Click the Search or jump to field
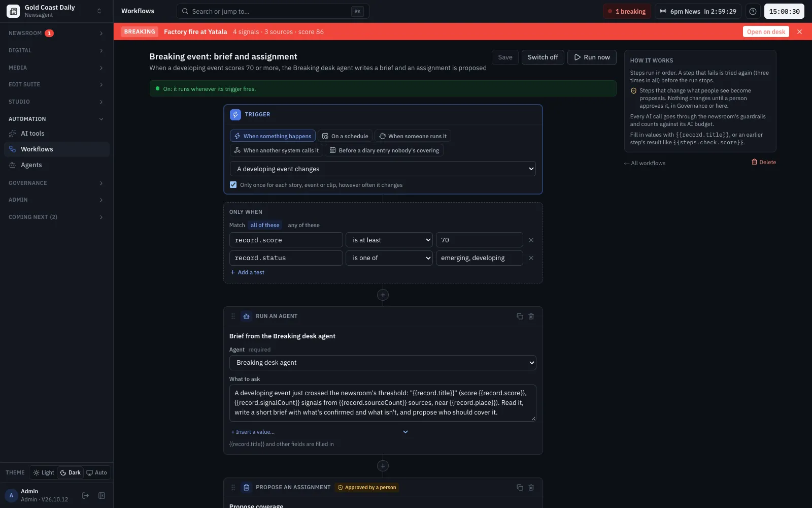 pyautogui.click(x=273, y=11)
